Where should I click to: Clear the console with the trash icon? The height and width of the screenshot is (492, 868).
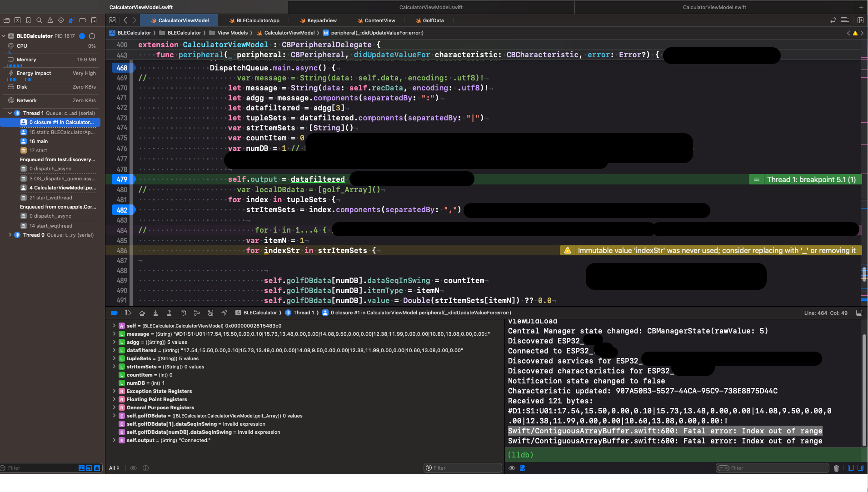(x=836, y=468)
